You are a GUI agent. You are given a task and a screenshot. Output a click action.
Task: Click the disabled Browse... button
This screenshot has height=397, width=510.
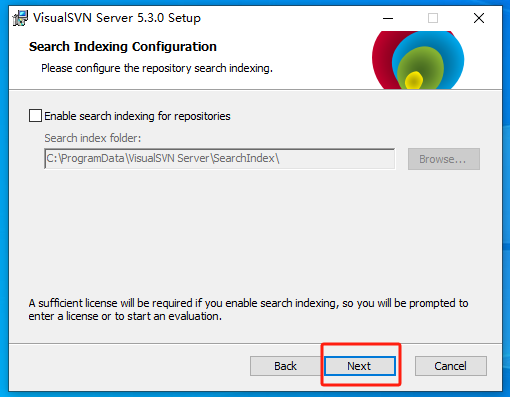(444, 159)
